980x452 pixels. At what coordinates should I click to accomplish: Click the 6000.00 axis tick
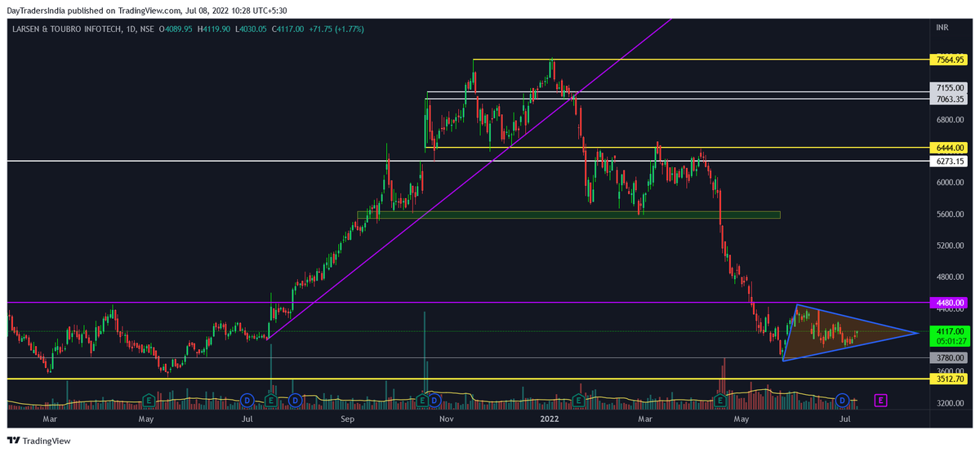coord(950,183)
